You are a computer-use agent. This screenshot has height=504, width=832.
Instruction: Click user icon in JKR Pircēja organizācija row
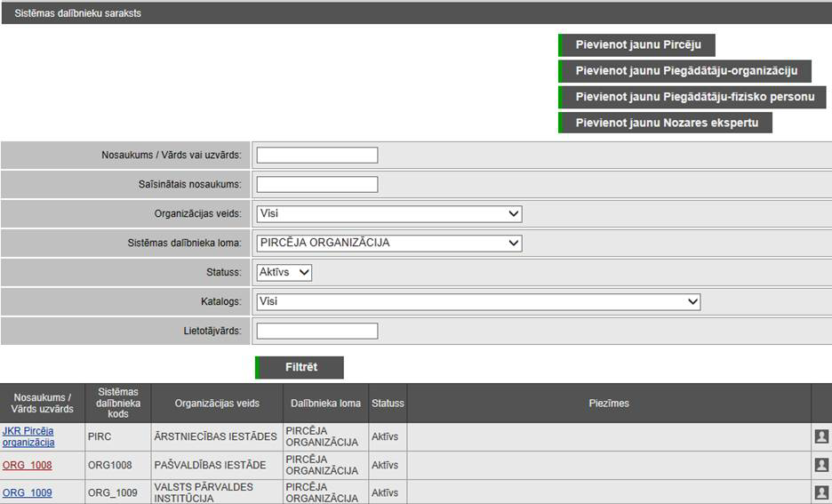click(x=821, y=436)
